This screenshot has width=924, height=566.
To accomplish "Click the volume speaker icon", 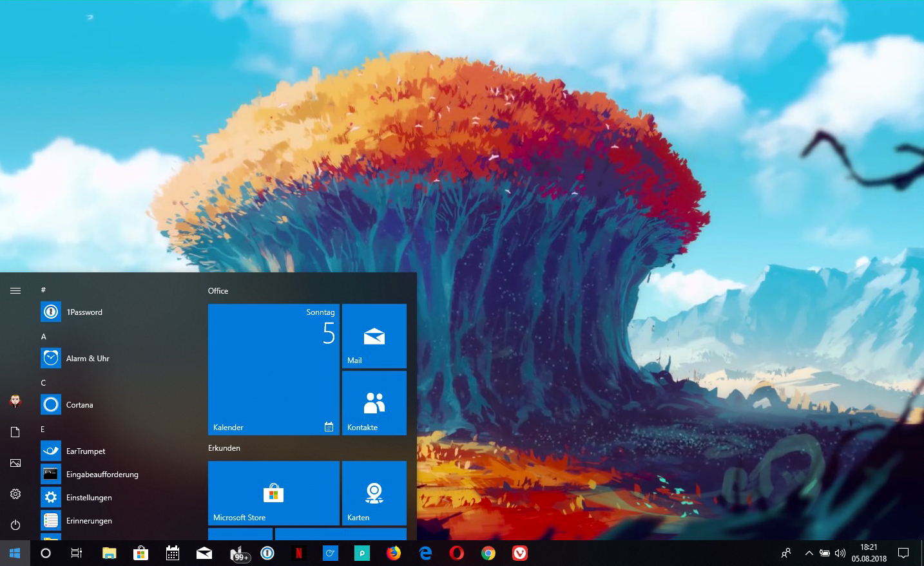I will coord(840,553).
